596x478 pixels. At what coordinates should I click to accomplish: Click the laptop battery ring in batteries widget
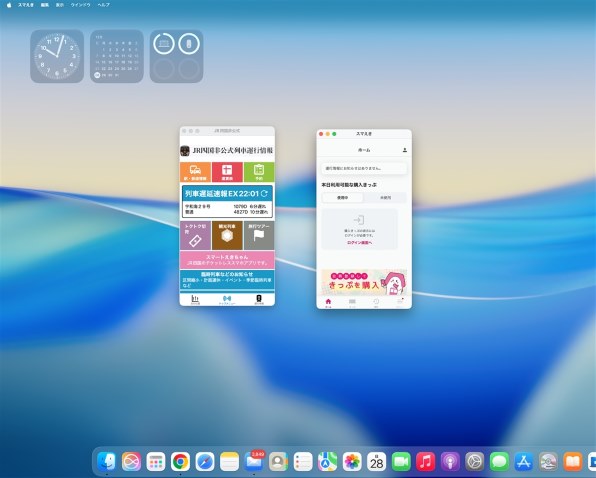pyautogui.click(x=164, y=44)
